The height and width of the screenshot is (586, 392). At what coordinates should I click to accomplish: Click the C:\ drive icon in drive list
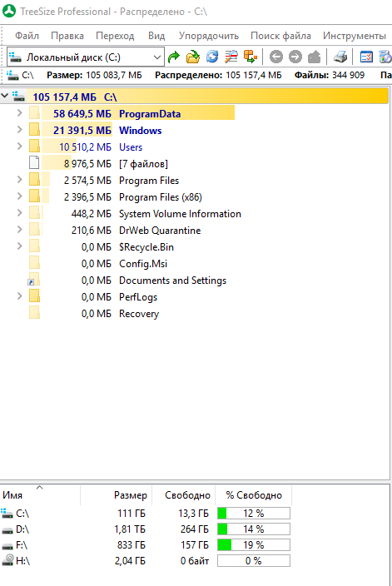(x=7, y=513)
